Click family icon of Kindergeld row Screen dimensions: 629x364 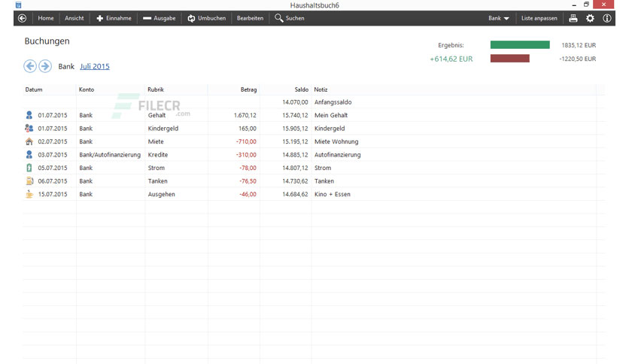point(29,129)
